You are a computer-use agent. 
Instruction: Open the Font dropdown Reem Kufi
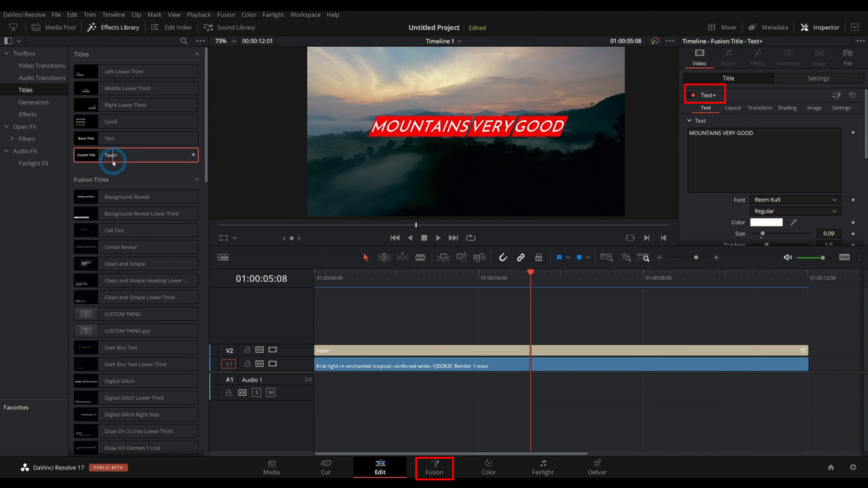(795, 200)
